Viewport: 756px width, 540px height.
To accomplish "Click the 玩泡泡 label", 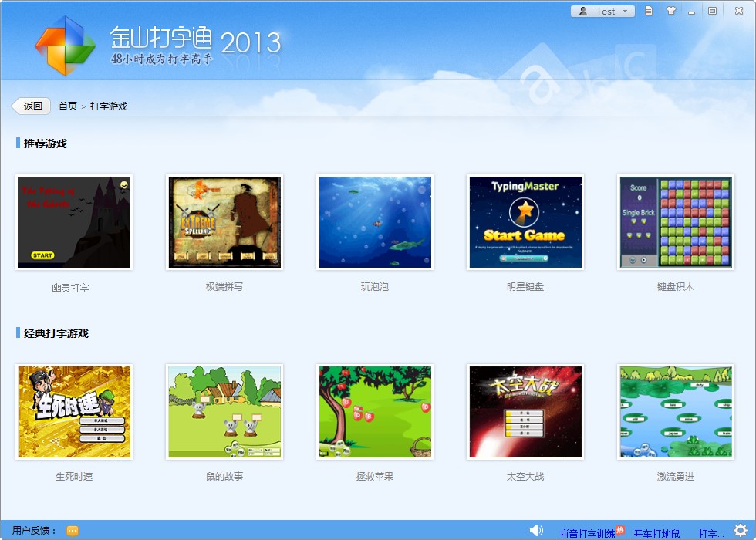I will pyautogui.click(x=375, y=287).
